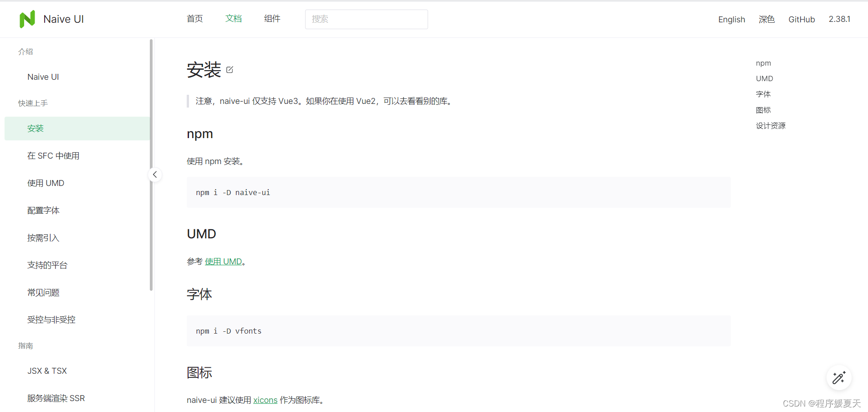Click the Naive UI logo icon
Viewport: 868px width, 412px height.
(27, 19)
